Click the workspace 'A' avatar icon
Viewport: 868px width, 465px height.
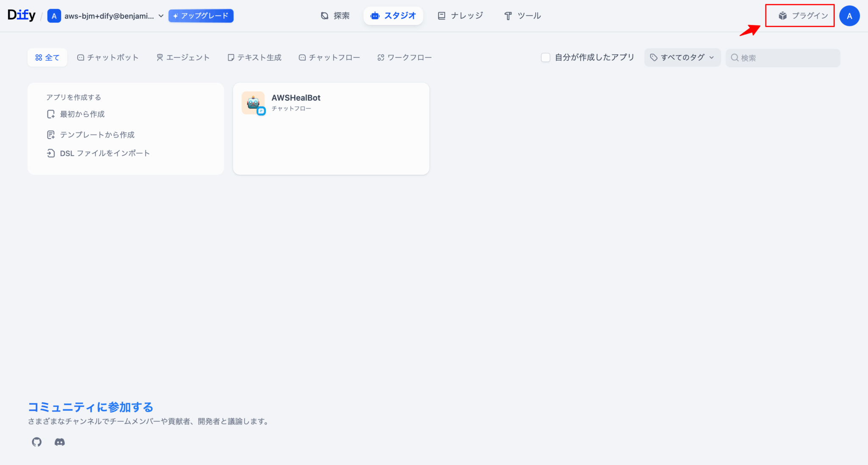pos(54,16)
